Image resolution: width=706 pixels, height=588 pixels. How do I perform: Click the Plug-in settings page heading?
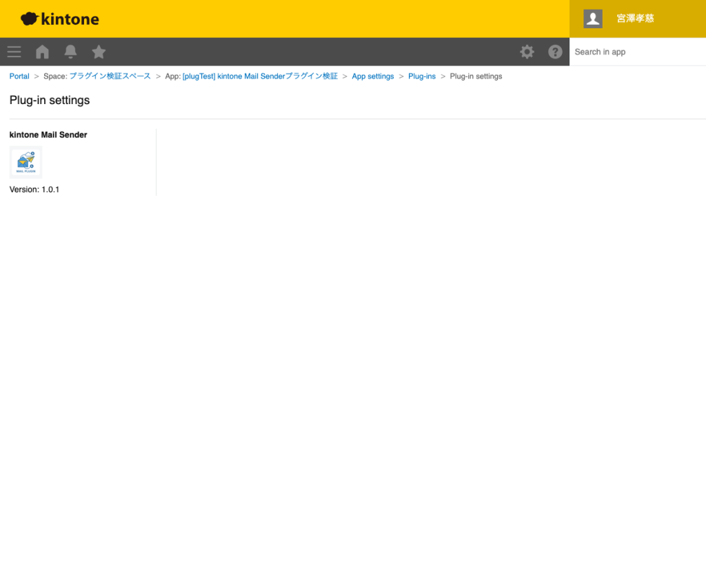[x=49, y=100]
